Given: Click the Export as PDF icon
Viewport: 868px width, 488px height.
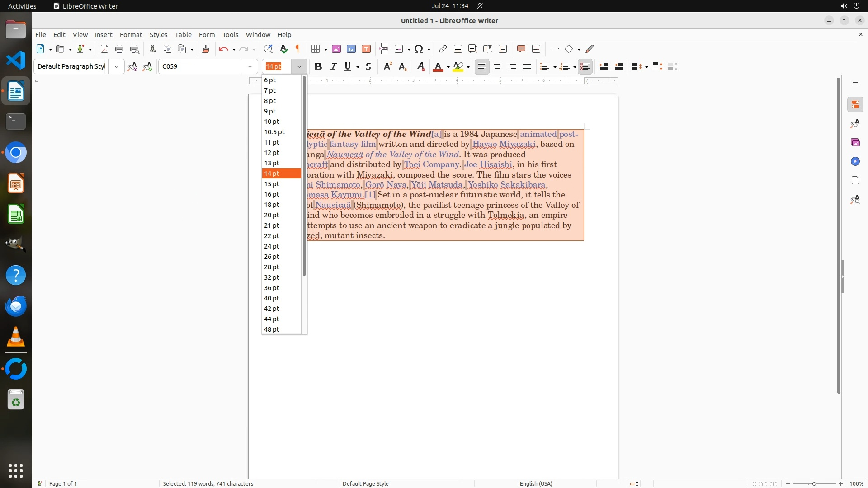Looking at the screenshot, I should [x=104, y=49].
